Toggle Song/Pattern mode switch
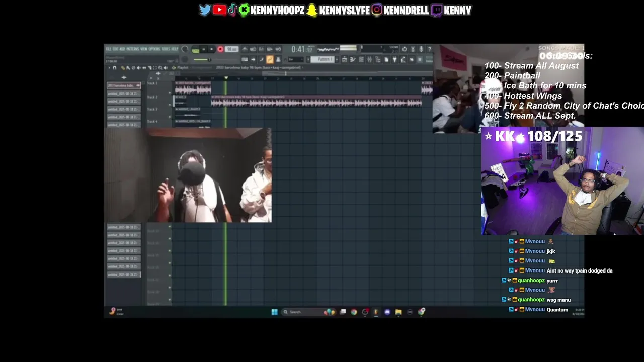Screen dimensions: 644x362 [196, 50]
